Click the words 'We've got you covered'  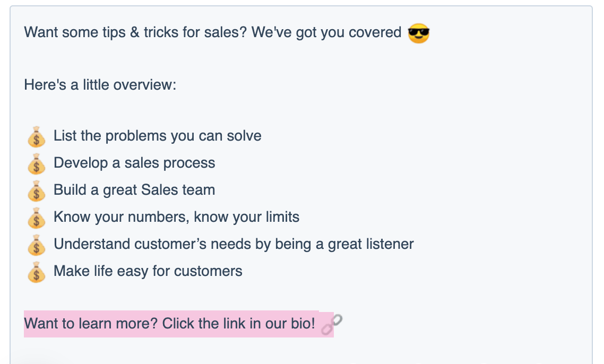[x=326, y=32]
